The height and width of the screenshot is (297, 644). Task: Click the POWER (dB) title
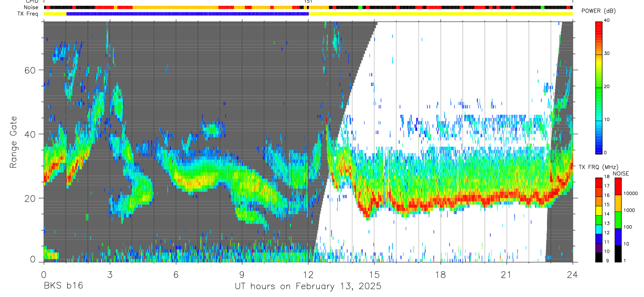[598, 11]
